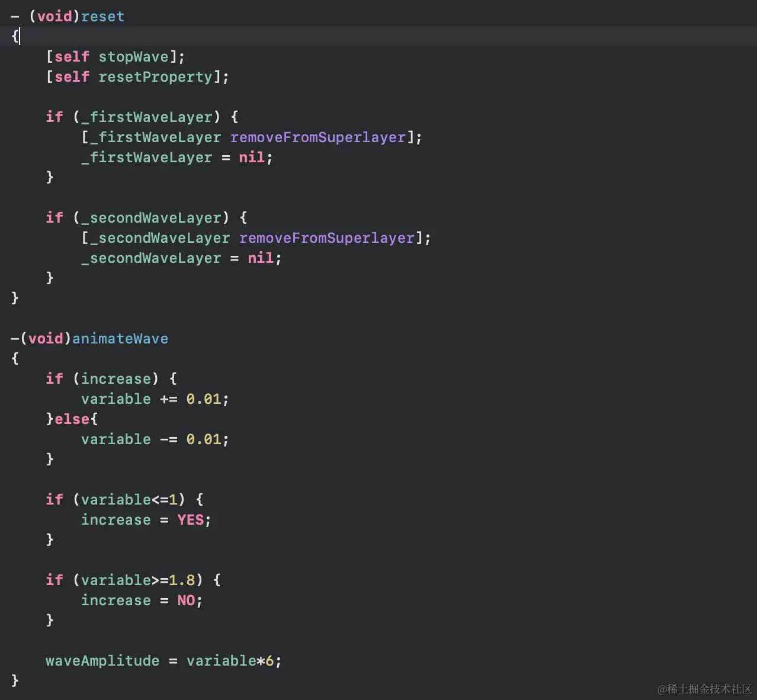
Task: Click 'if (_firstWaveLayer) {' condition line
Action: click(x=142, y=117)
